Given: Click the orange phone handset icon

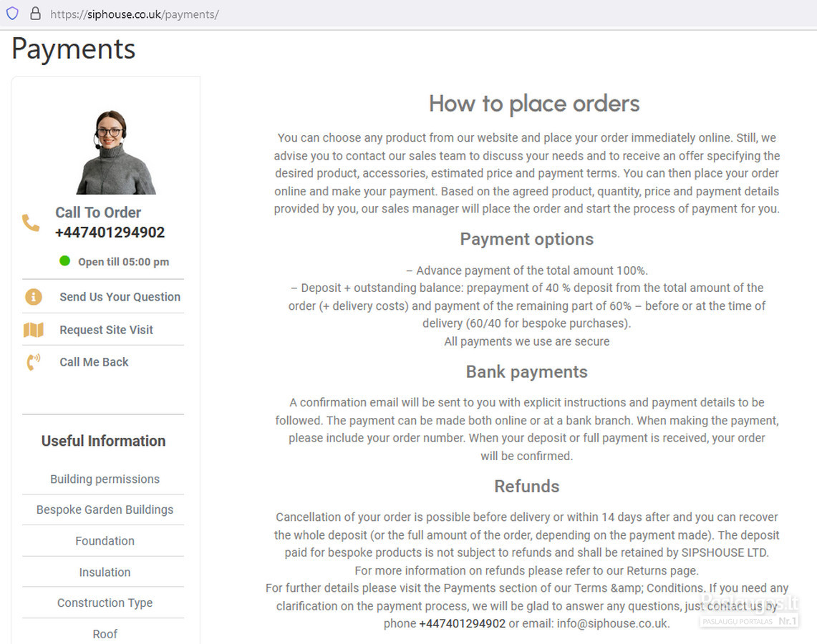Looking at the screenshot, I should pyautogui.click(x=31, y=223).
